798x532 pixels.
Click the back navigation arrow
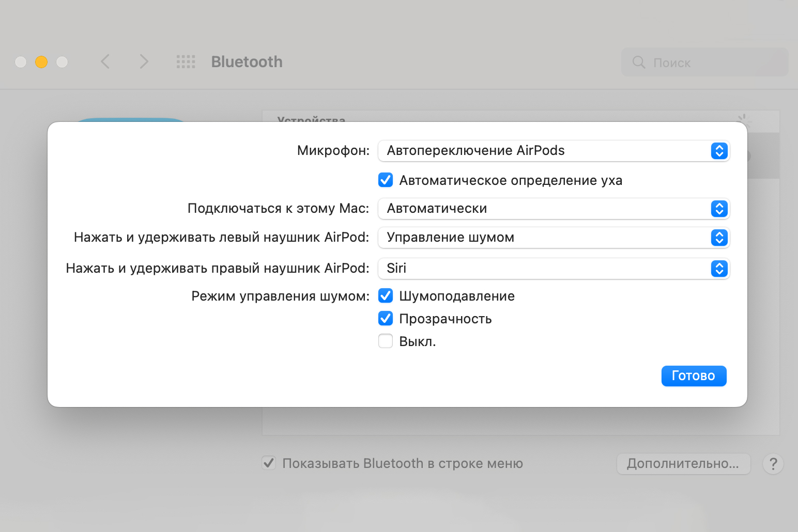coord(105,62)
